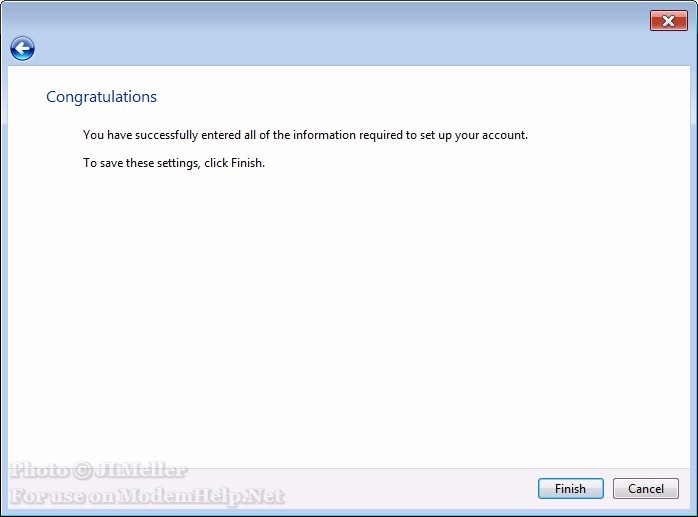
Task: Click the Congratulations heading
Action: pos(102,97)
